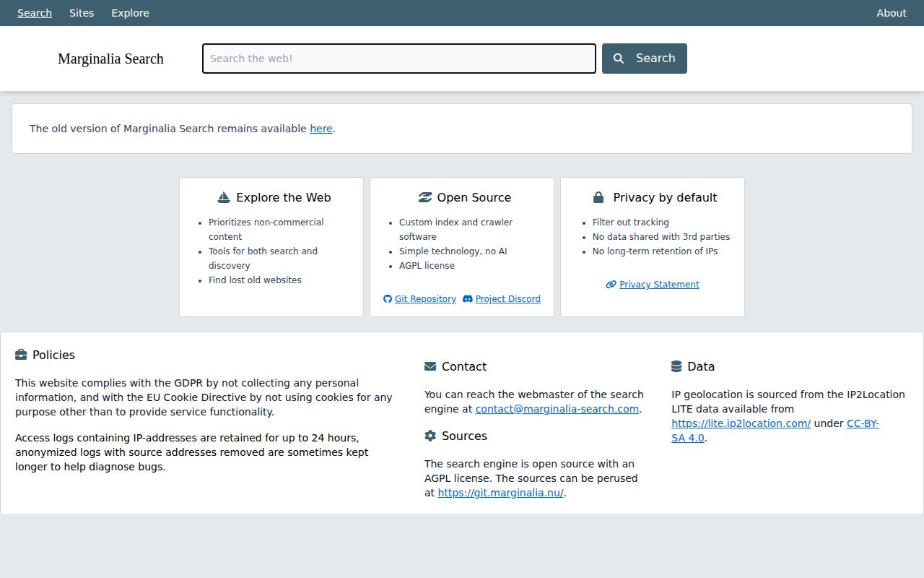Select the Search tab in navbar
The height and width of the screenshot is (578, 924).
(x=35, y=13)
